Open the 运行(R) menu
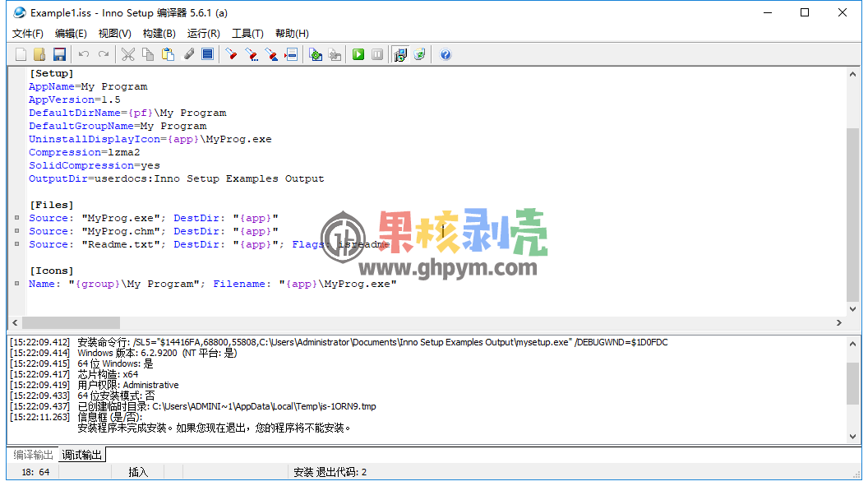This screenshot has width=868, height=486. [203, 33]
